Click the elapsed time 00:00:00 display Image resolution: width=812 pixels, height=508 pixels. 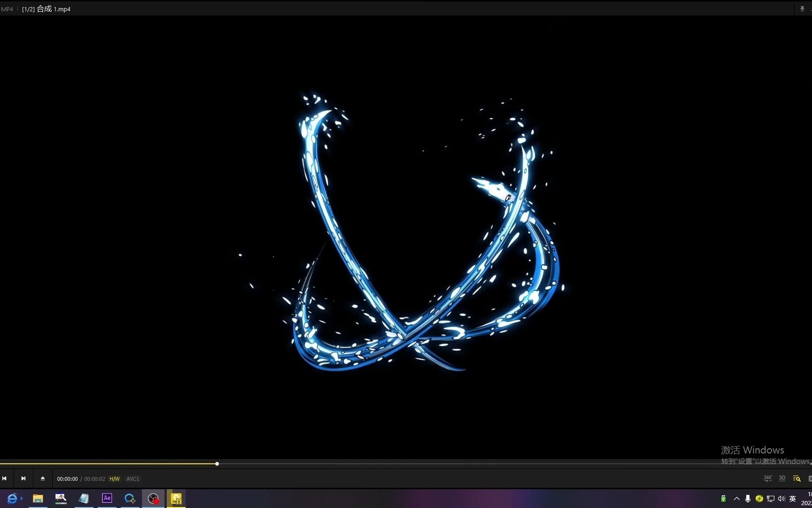pos(67,479)
